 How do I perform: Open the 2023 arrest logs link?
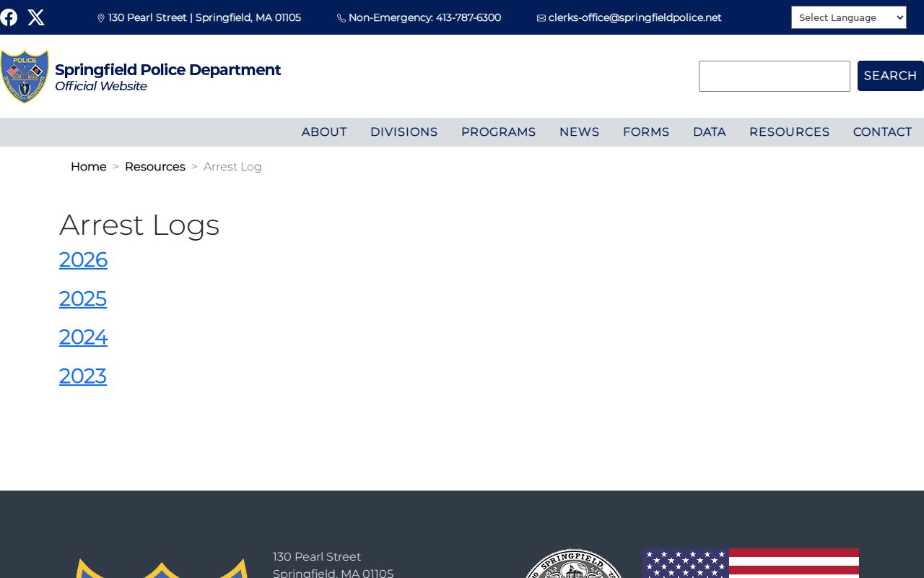pyautogui.click(x=83, y=376)
